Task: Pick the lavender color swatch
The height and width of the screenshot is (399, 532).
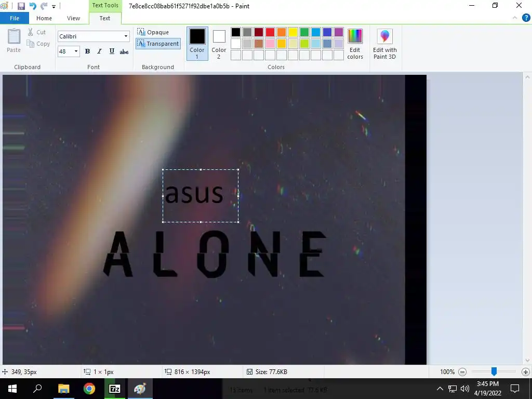Action: (x=339, y=44)
